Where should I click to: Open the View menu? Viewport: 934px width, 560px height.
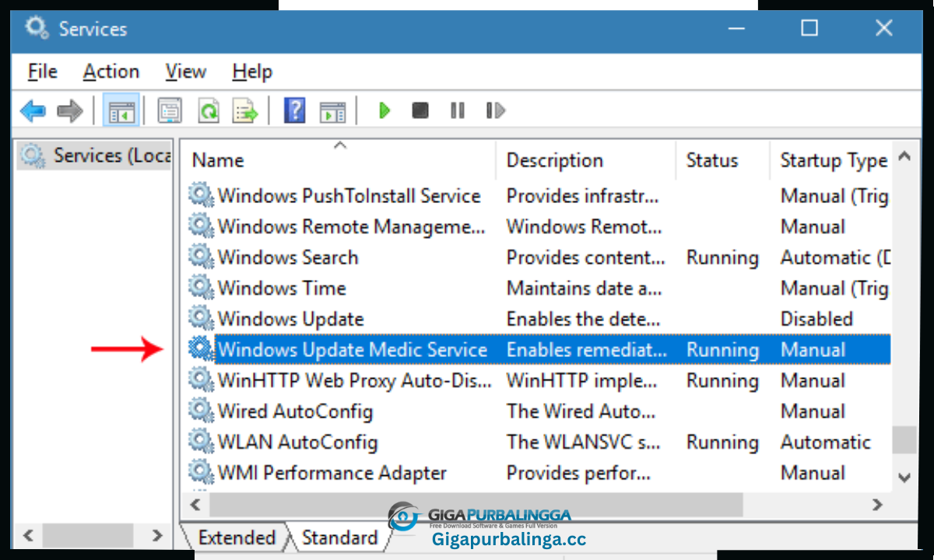tap(185, 72)
